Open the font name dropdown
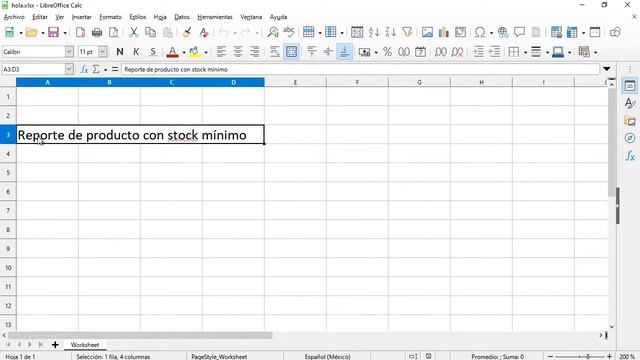 (69, 52)
